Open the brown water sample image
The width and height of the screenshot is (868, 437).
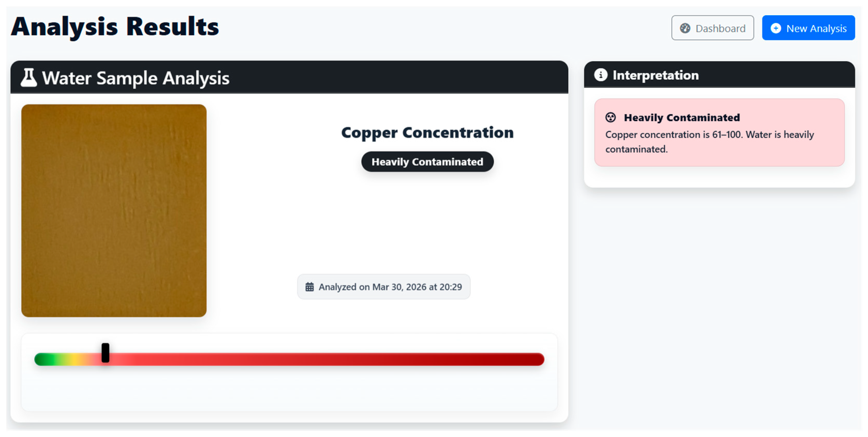[x=114, y=211]
